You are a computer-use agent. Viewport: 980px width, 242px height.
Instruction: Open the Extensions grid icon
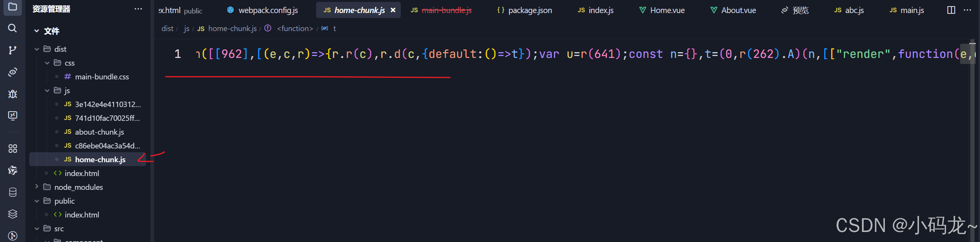(x=13, y=148)
